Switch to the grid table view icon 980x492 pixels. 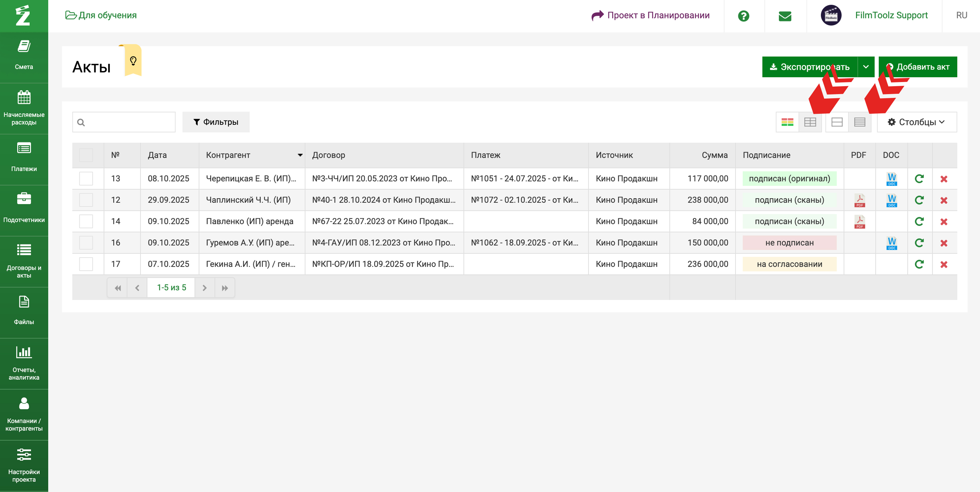(810, 122)
